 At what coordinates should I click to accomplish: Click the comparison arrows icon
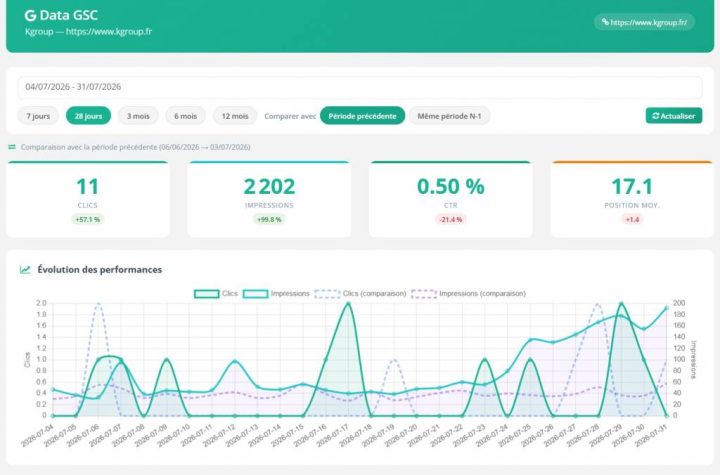pyautogui.click(x=12, y=147)
